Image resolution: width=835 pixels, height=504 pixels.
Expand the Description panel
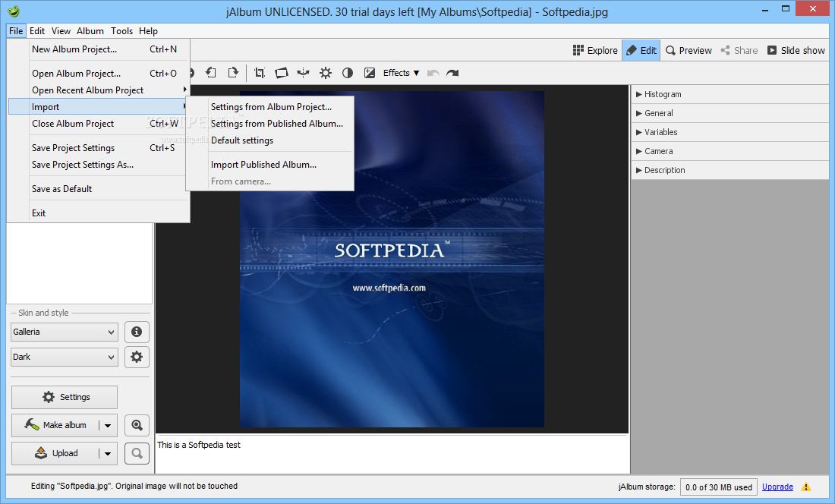tap(730, 170)
